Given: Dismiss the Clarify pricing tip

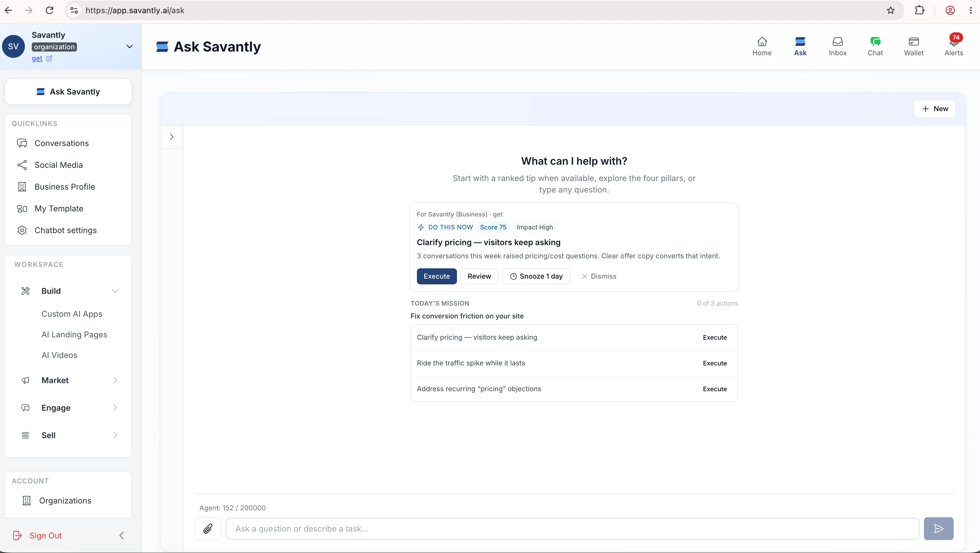Looking at the screenshot, I should click(x=599, y=276).
